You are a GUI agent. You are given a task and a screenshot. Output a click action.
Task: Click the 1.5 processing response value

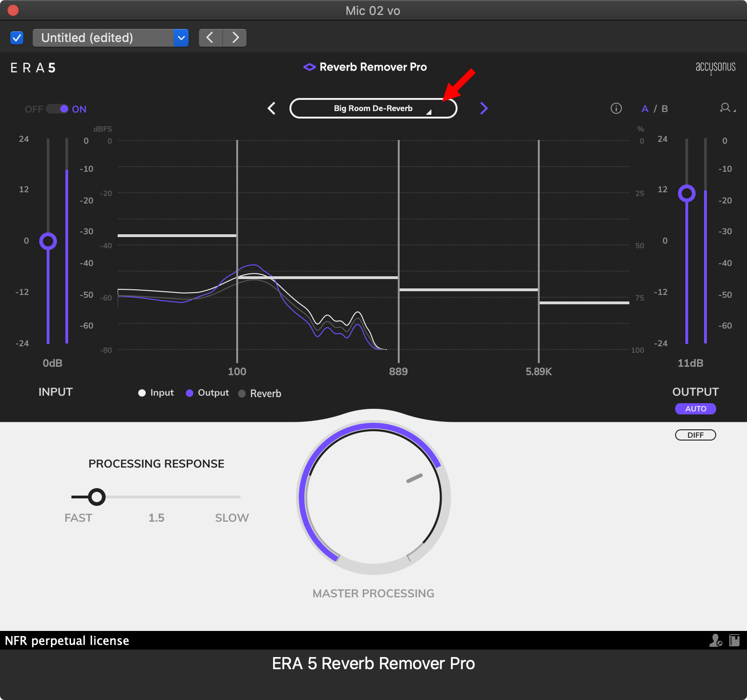pos(156,518)
